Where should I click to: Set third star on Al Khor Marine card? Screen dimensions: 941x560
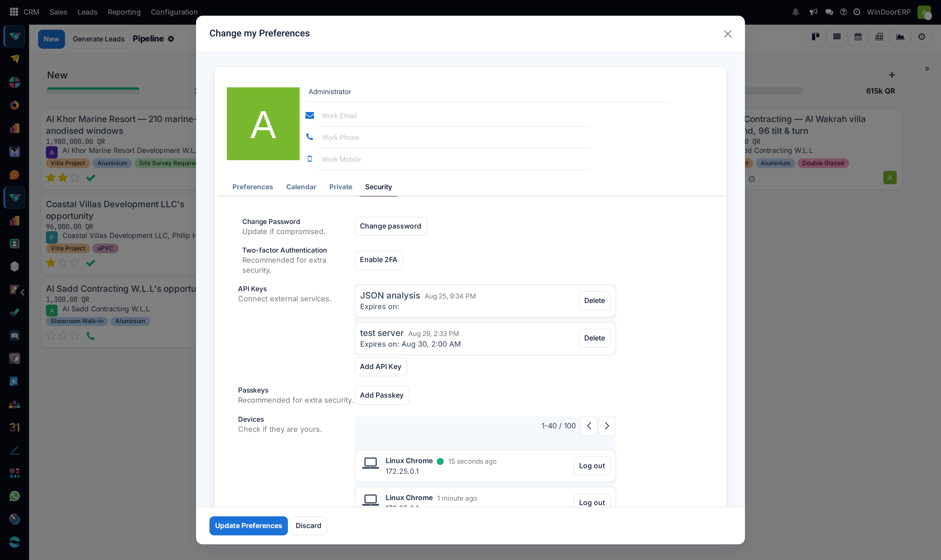(75, 177)
